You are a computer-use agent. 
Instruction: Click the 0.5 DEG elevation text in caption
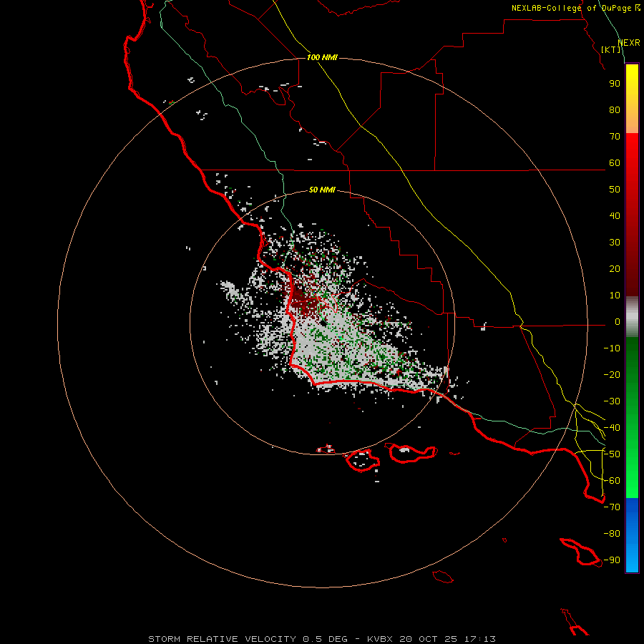pyautogui.click(x=326, y=639)
